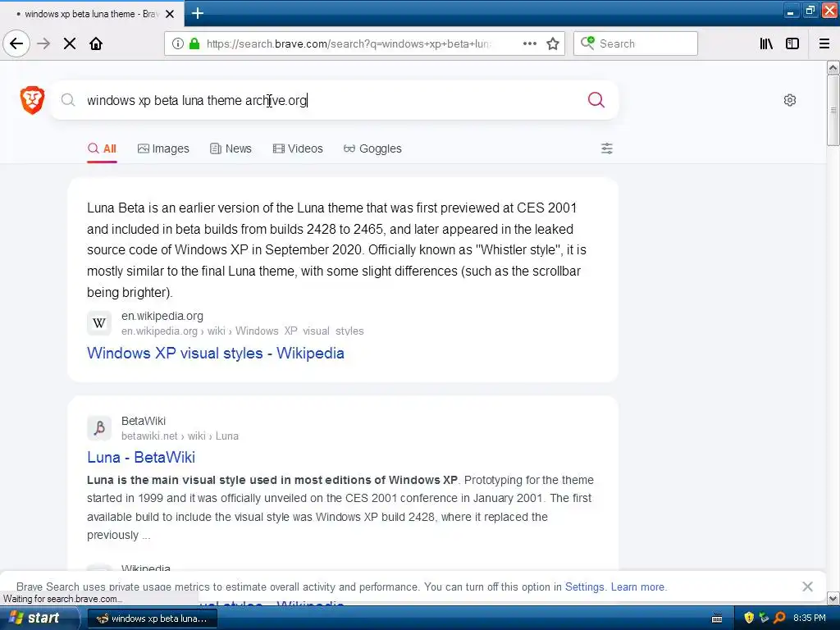
Task: Click the BetaWiki favicon
Action: click(99, 428)
